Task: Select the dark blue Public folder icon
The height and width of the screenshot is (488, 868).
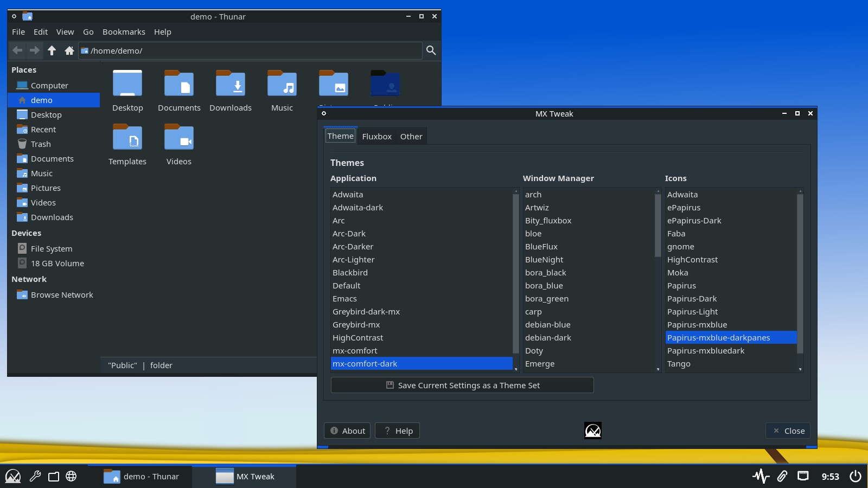Action: click(385, 84)
